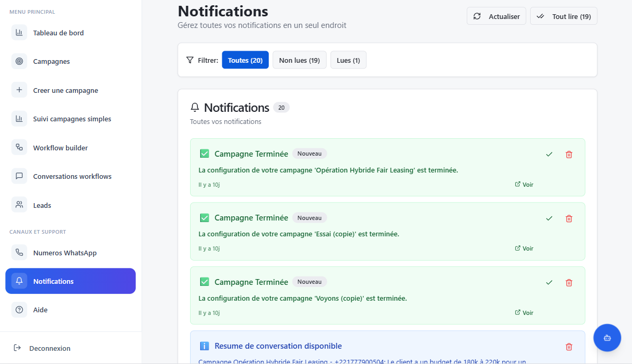
Task: Open Suivi campagnes simples page
Action: point(71,119)
